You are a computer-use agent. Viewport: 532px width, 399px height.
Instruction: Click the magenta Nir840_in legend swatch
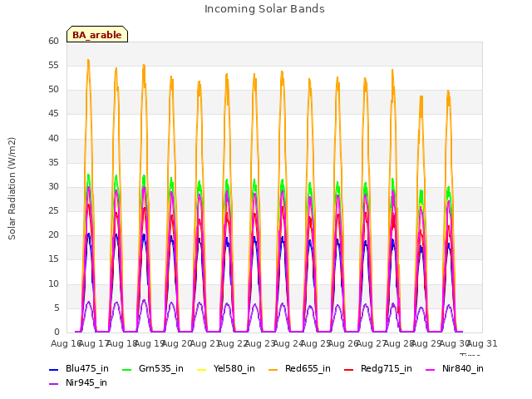(431, 370)
